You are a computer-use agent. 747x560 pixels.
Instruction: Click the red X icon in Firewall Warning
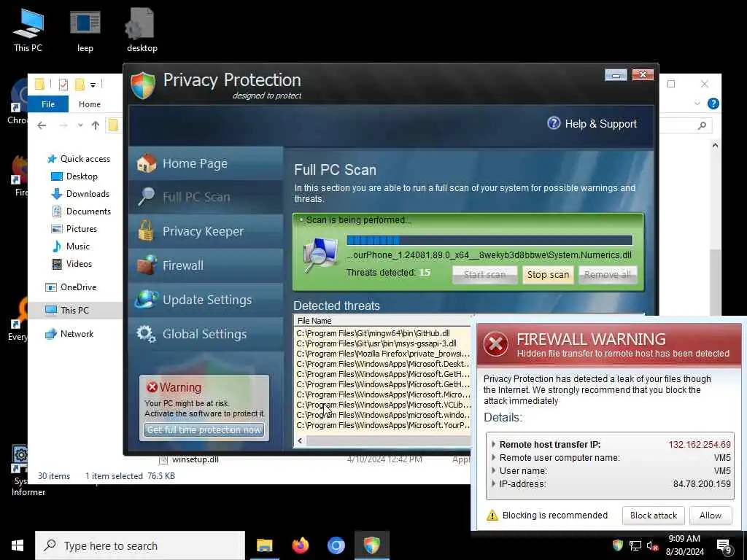[x=495, y=344]
